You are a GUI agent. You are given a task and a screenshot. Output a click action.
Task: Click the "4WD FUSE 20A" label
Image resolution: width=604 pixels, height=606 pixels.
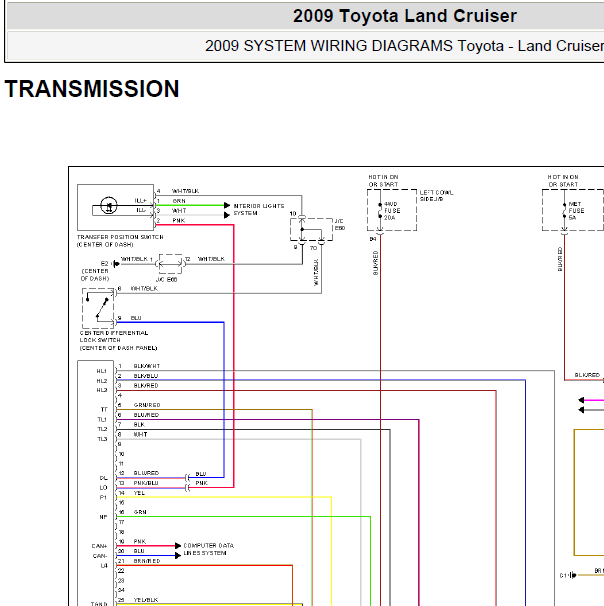[392, 211]
